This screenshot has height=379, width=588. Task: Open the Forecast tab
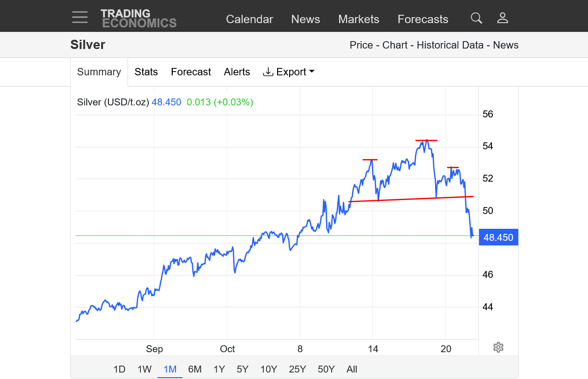191,72
